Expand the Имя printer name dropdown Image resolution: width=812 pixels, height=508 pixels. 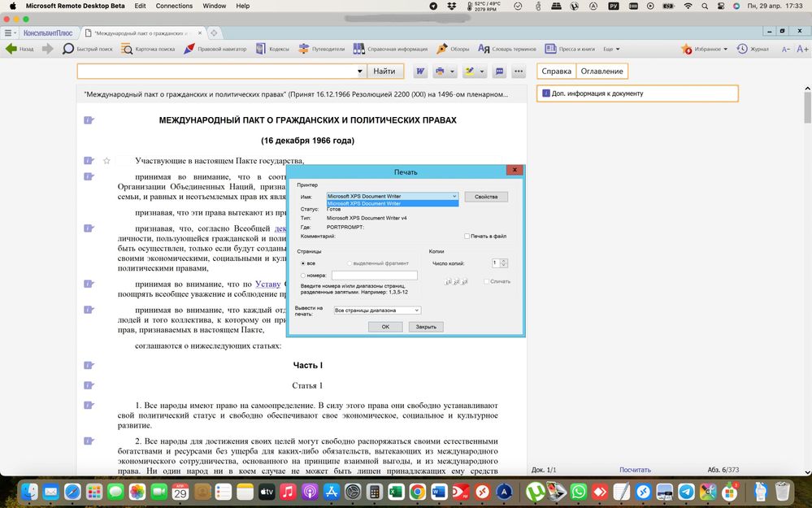tap(454, 196)
